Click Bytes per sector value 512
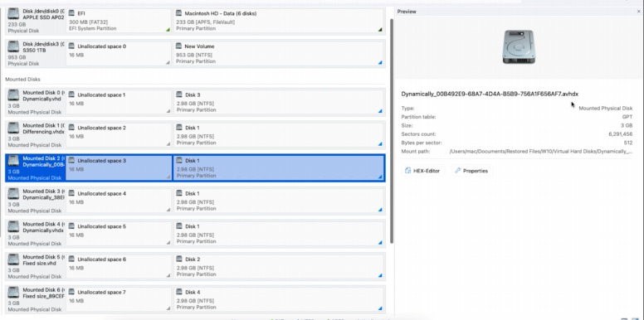This screenshot has width=644, height=320. 629,143
